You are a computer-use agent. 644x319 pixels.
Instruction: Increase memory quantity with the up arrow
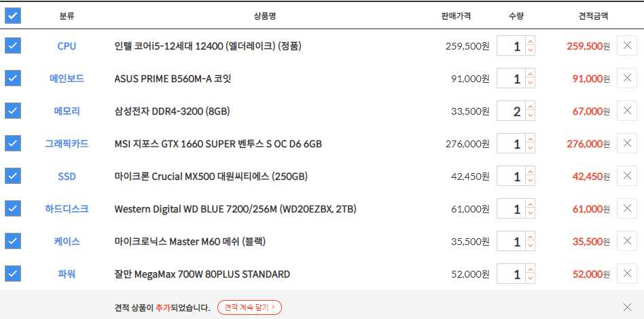pyautogui.click(x=531, y=106)
